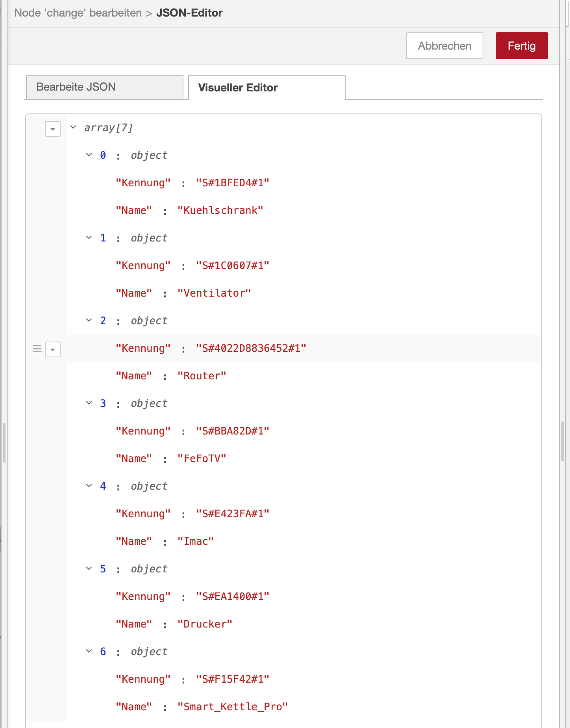This screenshot has width=570, height=728.
Task: Click the Abbrechen button
Action: point(444,46)
